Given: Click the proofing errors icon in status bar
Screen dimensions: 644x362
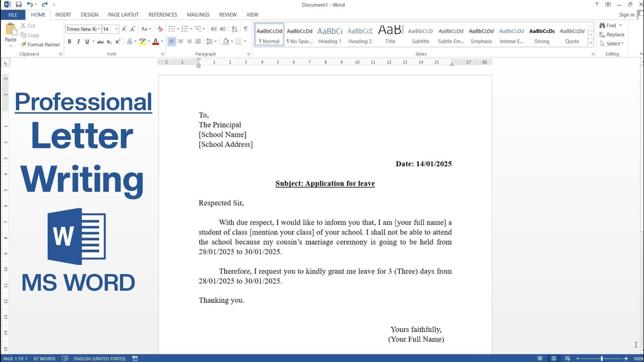Looking at the screenshot, I should pyautogui.click(x=65, y=358).
